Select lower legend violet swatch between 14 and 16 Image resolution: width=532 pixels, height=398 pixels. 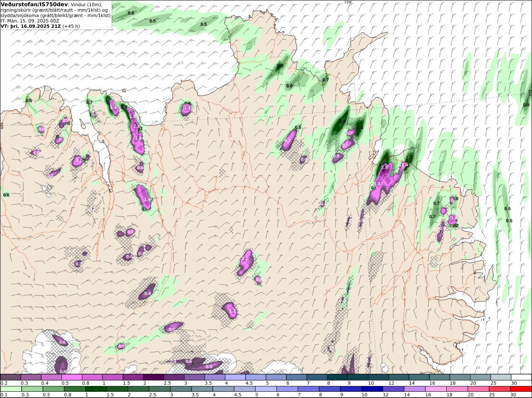tap(415, 389)
